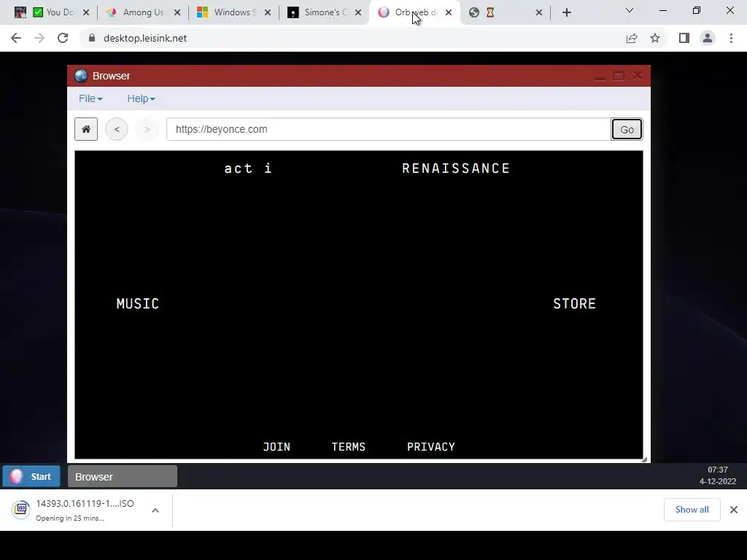Viewport: 747px width, 560px height.
Task: Close the Among Us tab
Action: [x=177, y=13]
